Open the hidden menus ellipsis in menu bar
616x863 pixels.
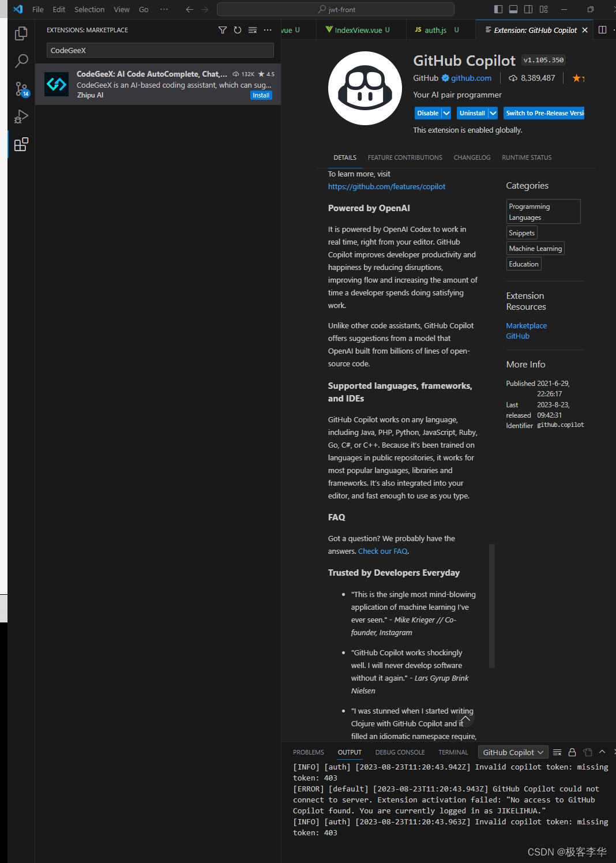coord(164,9)
